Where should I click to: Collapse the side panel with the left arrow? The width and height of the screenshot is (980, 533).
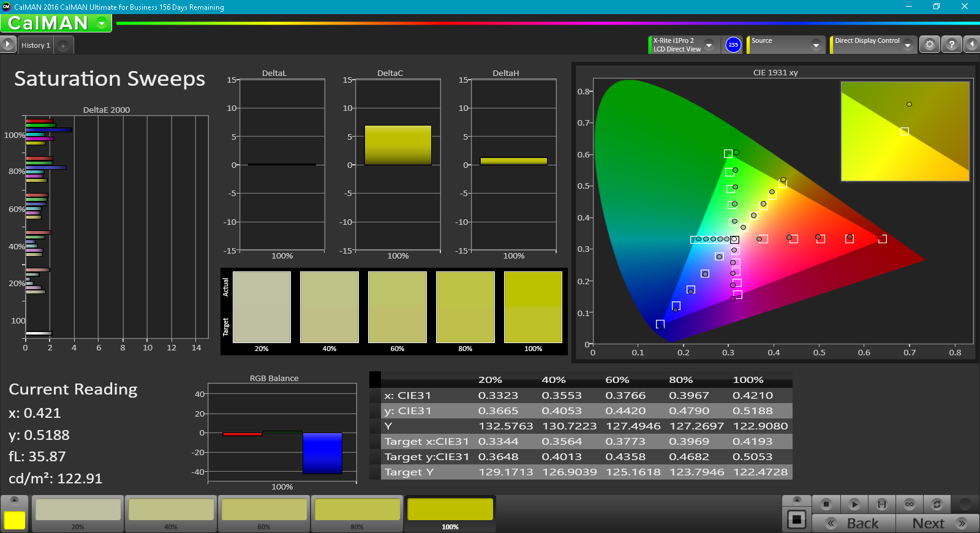[x=971, y=45]
